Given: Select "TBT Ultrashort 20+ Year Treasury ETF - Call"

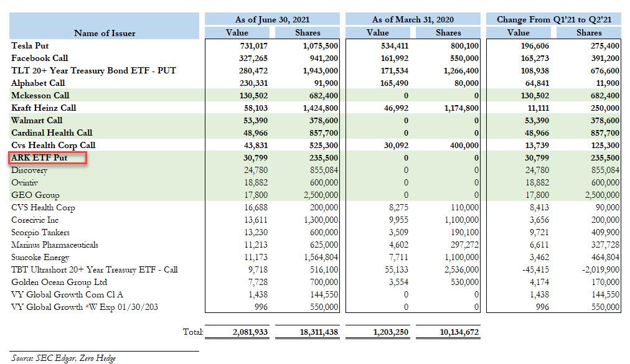Looking at the screenshot, I should coord(95,270).
